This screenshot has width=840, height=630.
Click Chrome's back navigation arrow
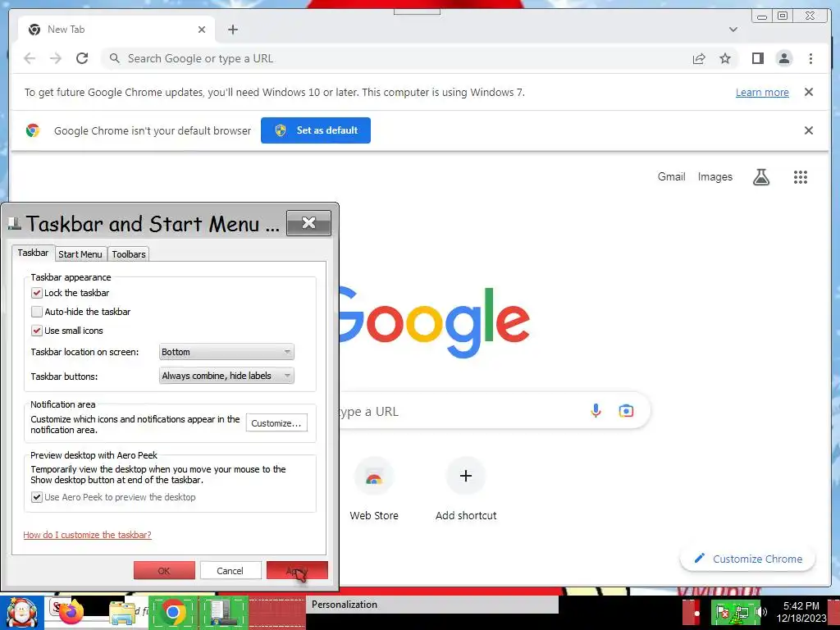click(30, 58)
